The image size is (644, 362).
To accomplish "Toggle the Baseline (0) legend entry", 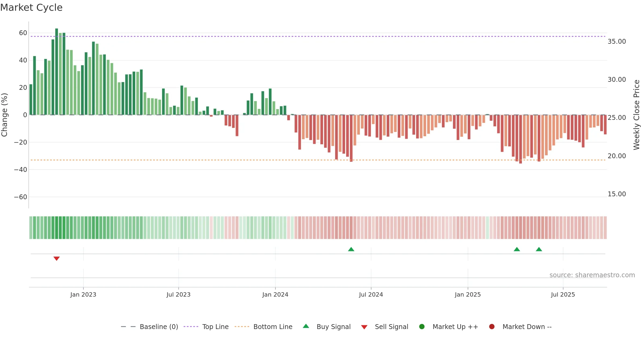I will [x=149, y=327].
